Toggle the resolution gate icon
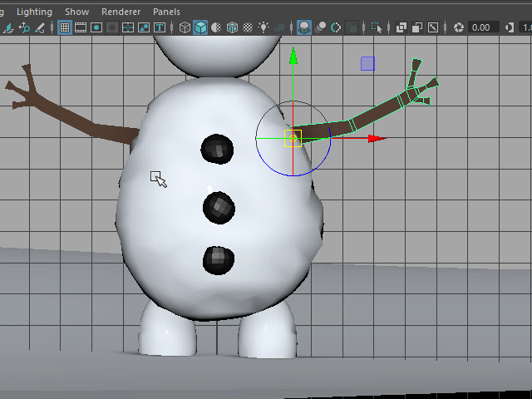The image size is (532, 399). point(96,27)
